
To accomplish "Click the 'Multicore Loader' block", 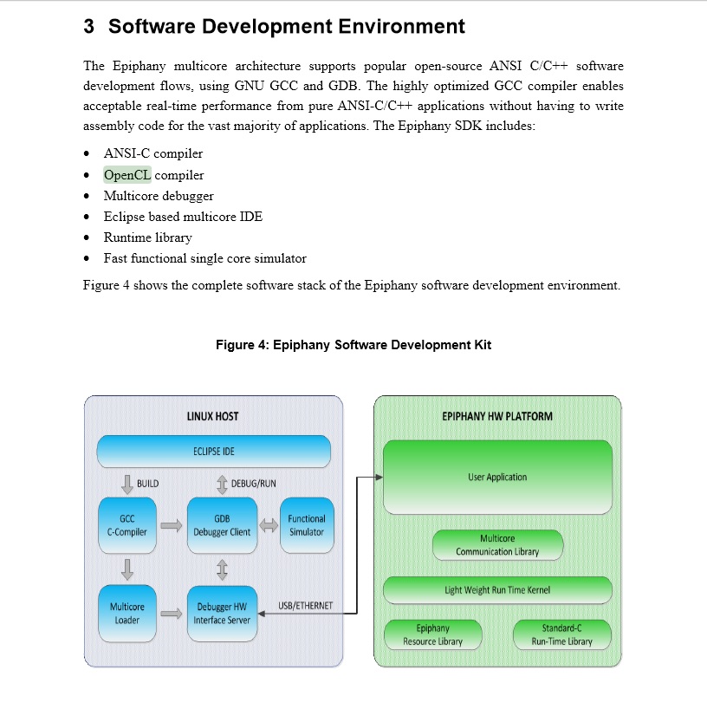I will pos(127,614).
